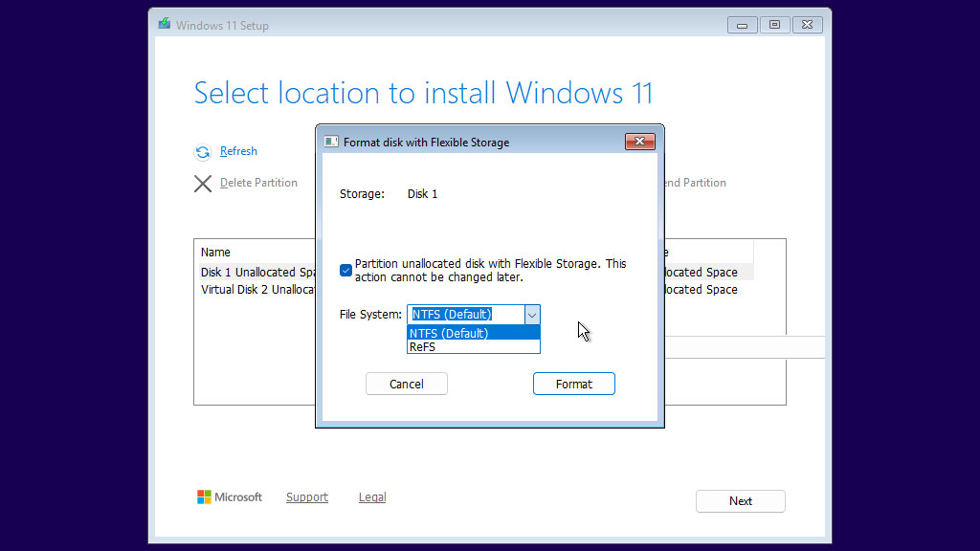Open the Support link
Screen dimensions: 980x551
tap(306, 496)
